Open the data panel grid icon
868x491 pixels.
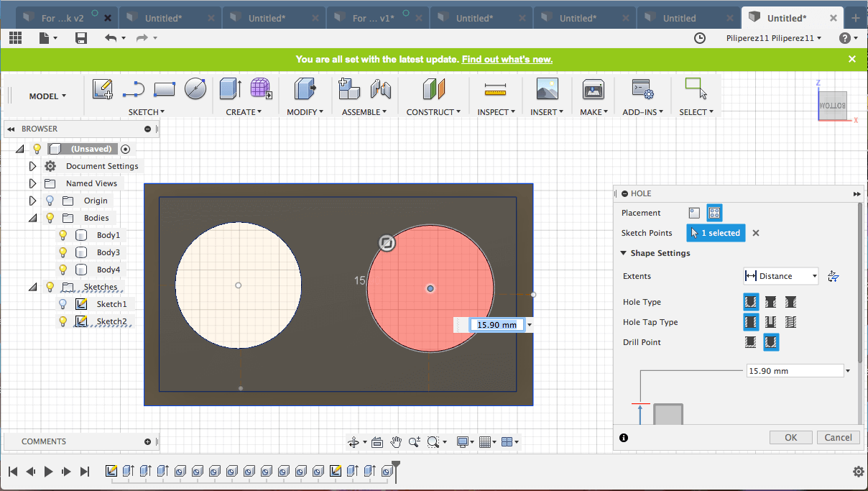15,38
